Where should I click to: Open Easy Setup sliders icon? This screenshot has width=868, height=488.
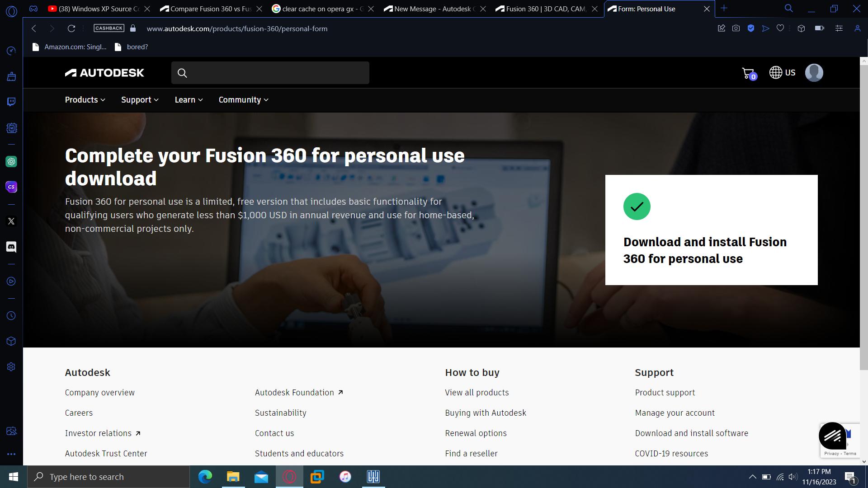[x=839, y=28]
